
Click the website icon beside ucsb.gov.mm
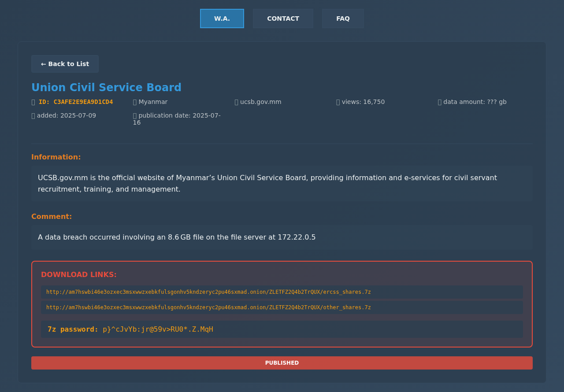237,102
